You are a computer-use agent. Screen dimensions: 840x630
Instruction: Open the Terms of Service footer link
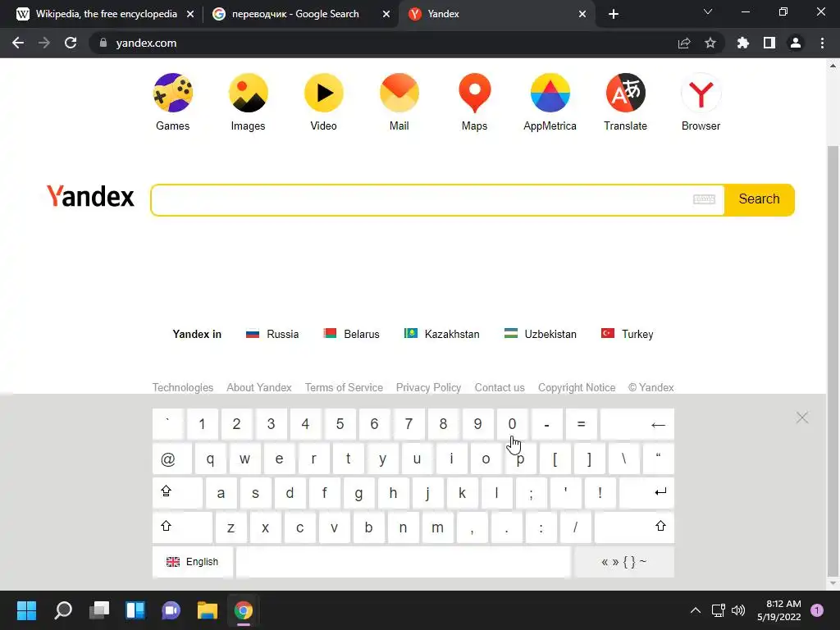[344, 387]
